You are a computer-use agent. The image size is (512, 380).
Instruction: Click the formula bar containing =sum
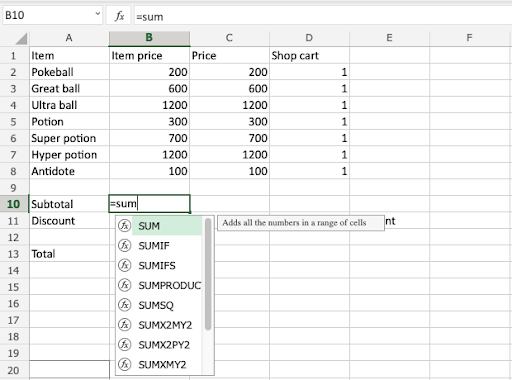click(x=323, y=16)
